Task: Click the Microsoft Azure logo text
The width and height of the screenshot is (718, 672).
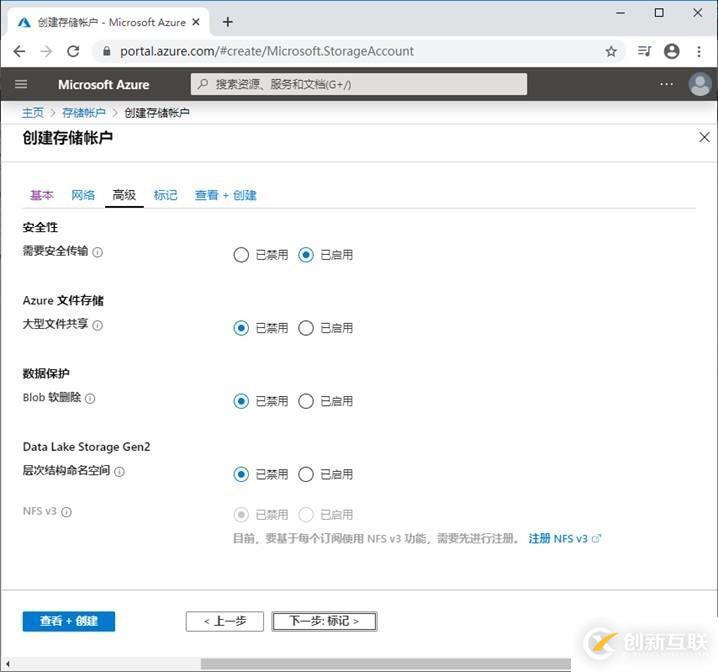Action: (103, 85)
